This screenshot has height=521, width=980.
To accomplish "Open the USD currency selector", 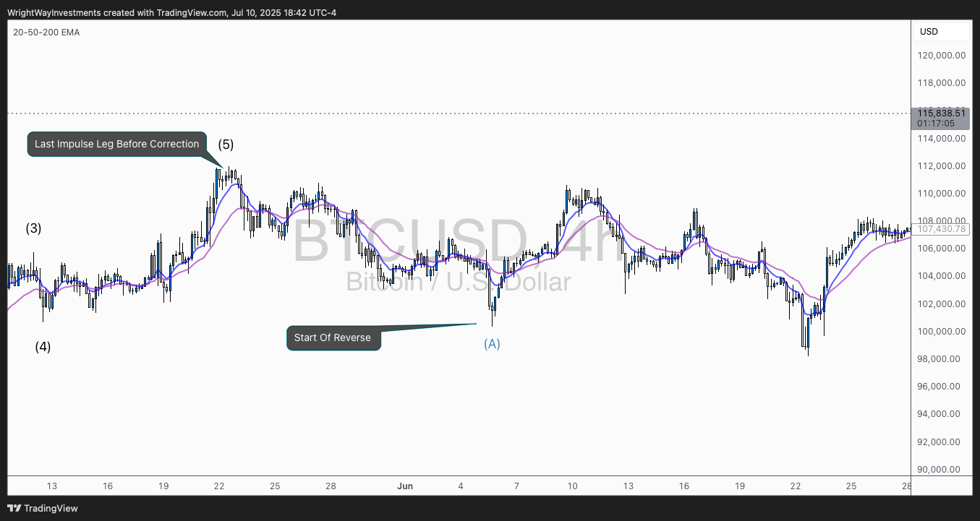I will point(942,32).
